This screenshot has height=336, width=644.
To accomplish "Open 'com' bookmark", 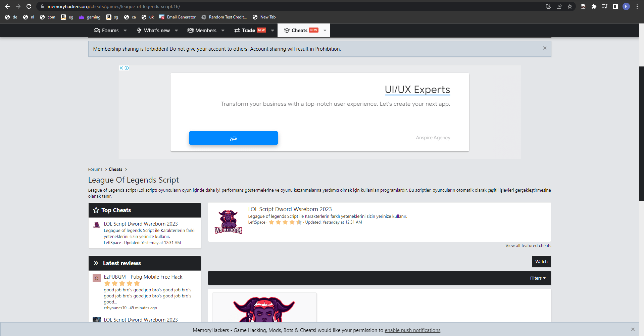I will coord(47,17).
